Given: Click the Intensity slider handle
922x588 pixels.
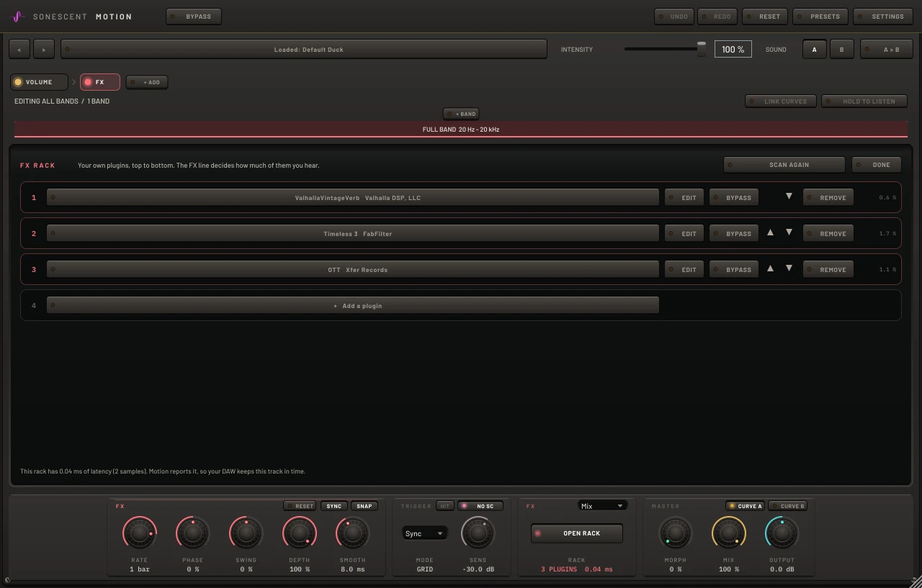Looking at the screenshot, I should (x=702, y=49).
